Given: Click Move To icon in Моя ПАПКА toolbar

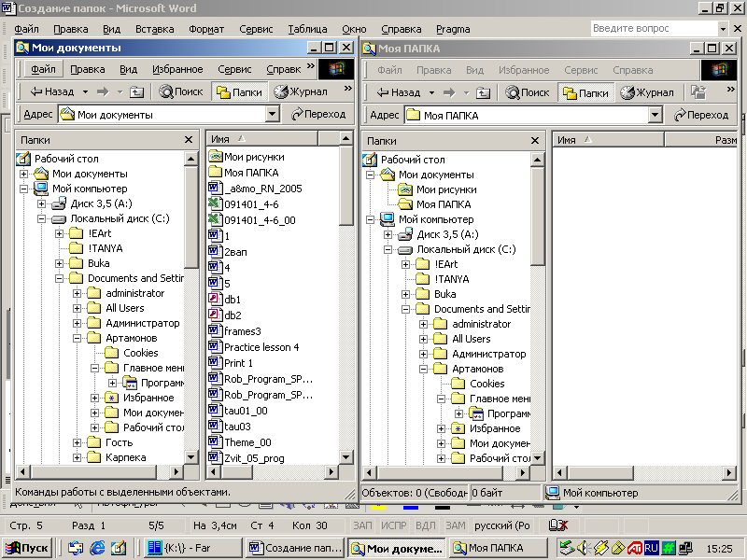Looking at the screenshot, I should pyautogui.click(x=698, y=92).
